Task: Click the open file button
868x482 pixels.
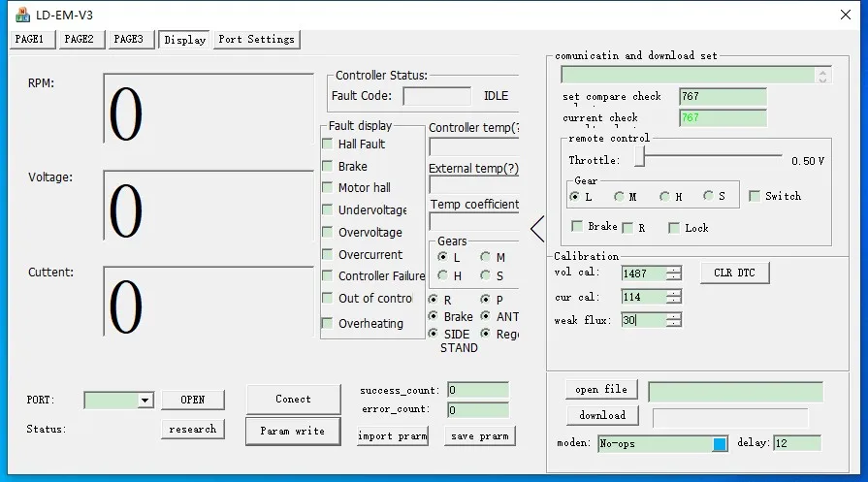Action: tap(601, 390)
